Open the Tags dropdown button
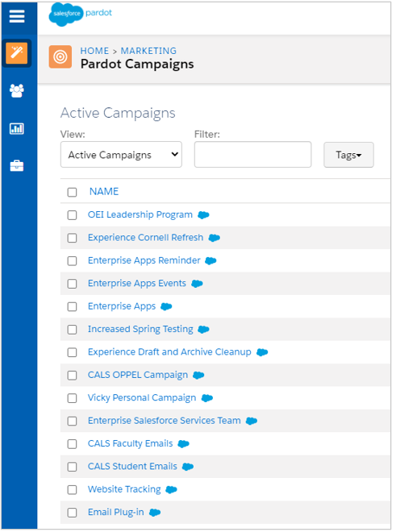 pyautogui.click(x=348, y=155)
